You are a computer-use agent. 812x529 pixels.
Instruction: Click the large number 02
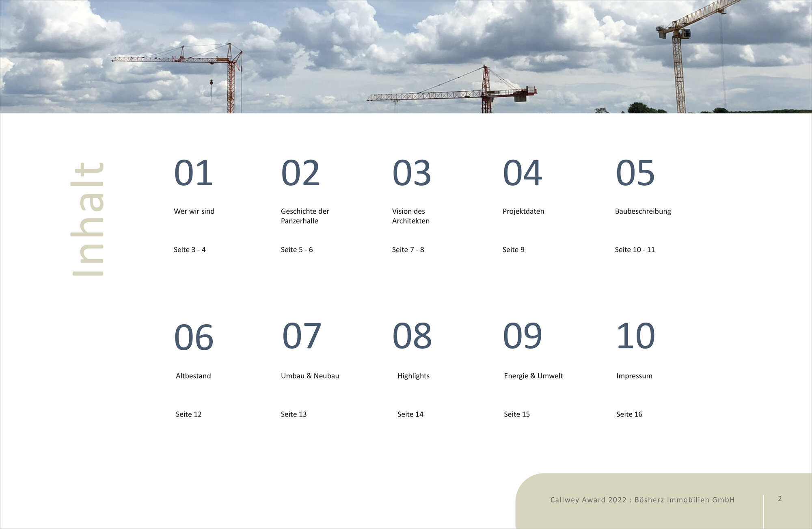click(x=300, y=173)
